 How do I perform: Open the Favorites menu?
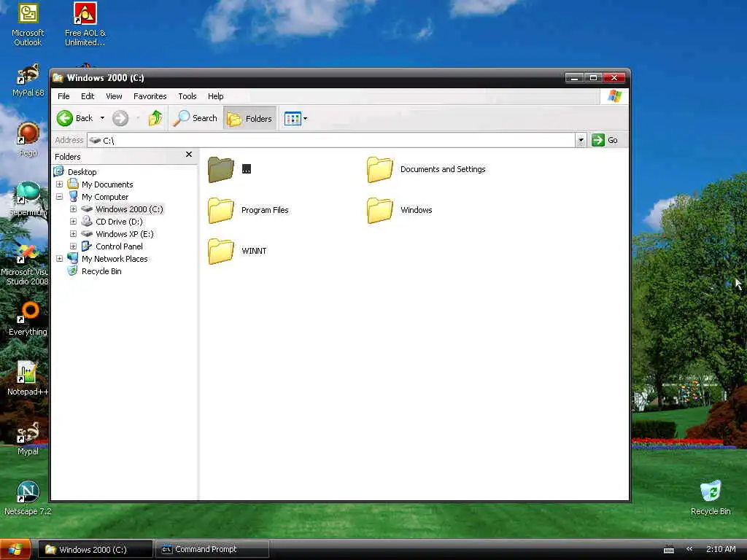[x=150, y=96]
